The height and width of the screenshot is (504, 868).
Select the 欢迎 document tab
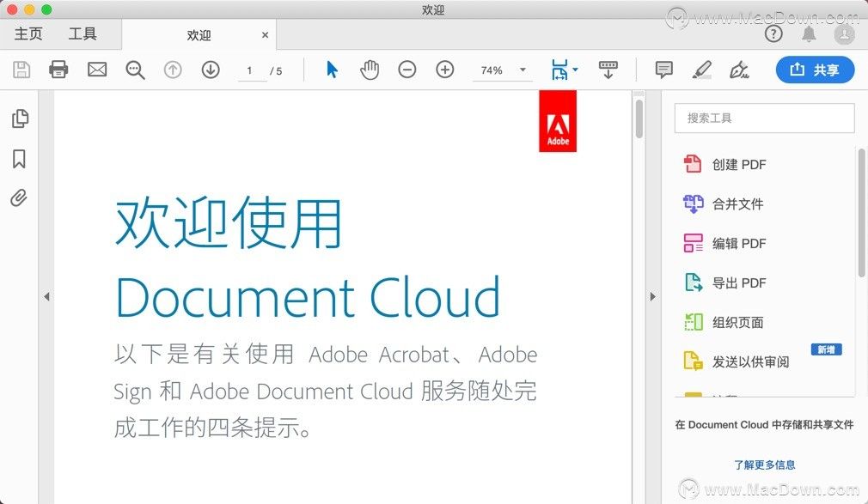click(199, 35)
